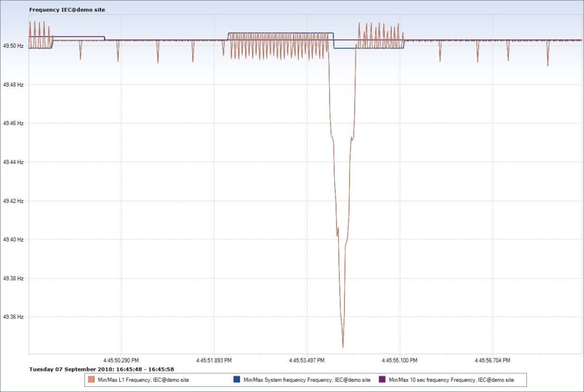Click the 49.50 Hz y-axis label
This screenshot has height=392, width=584.
coord(13,46)
